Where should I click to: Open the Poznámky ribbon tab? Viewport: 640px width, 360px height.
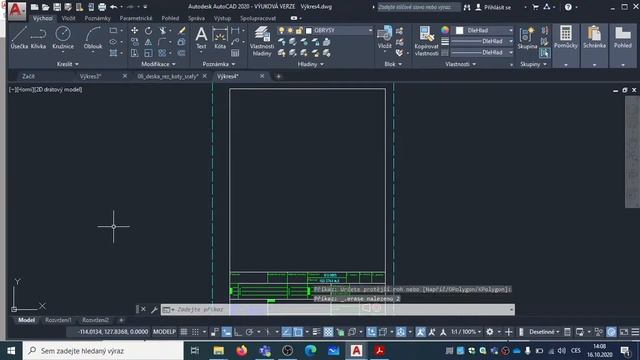pyautogui.click(x=98, y=18)
